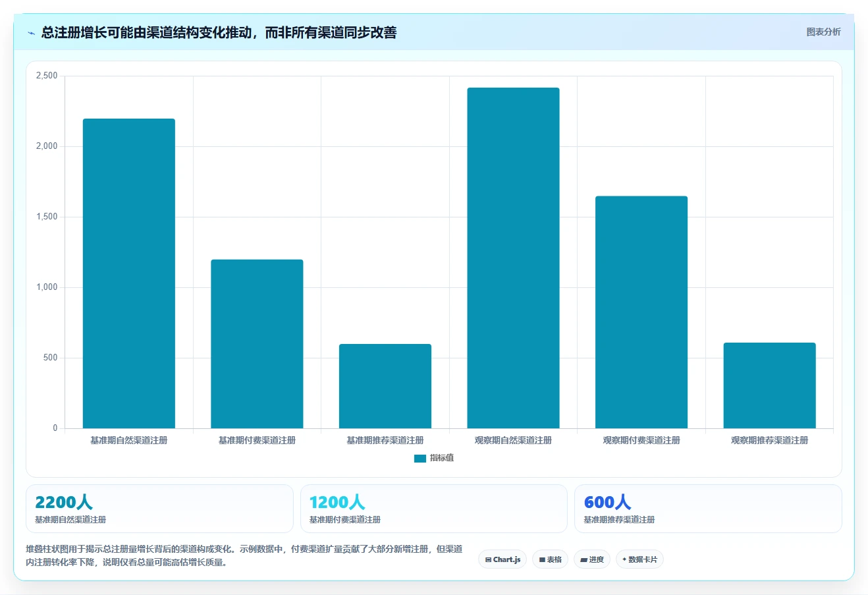Toggle the 指标值 legend color swatch
Image resolution: width=868 pixels, height=595 pixels.
[420, 459]
